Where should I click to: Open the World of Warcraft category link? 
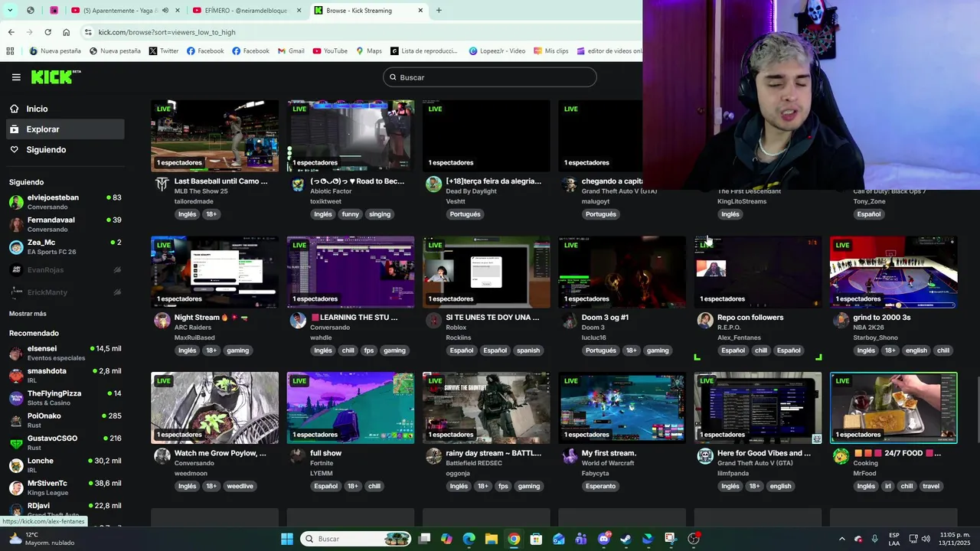click(x=609, y=463)
